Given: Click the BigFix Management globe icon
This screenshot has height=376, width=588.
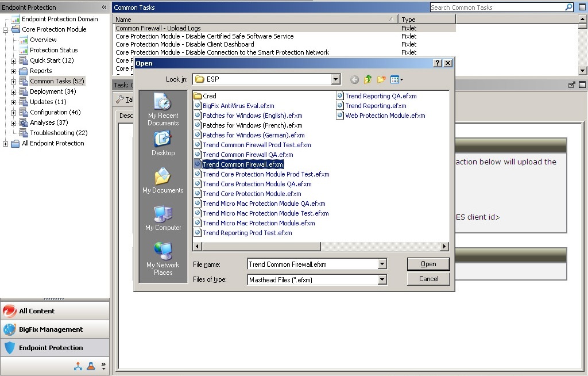Looking at the screenshot, I should pos(9,329).
